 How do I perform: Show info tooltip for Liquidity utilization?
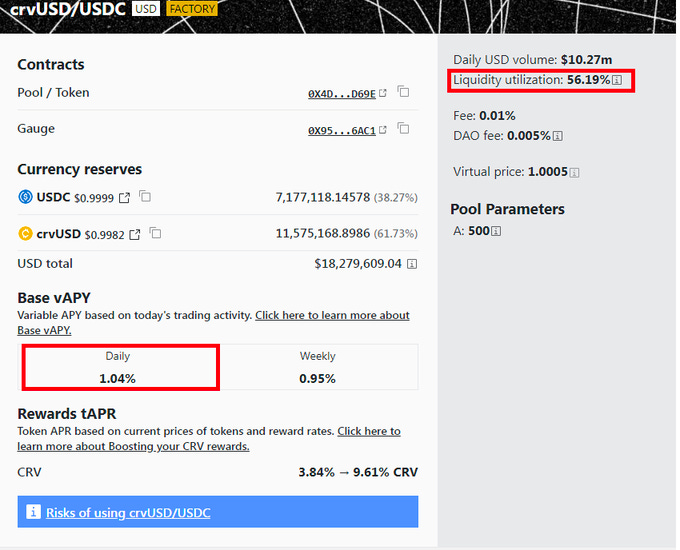tap(617, 80)
